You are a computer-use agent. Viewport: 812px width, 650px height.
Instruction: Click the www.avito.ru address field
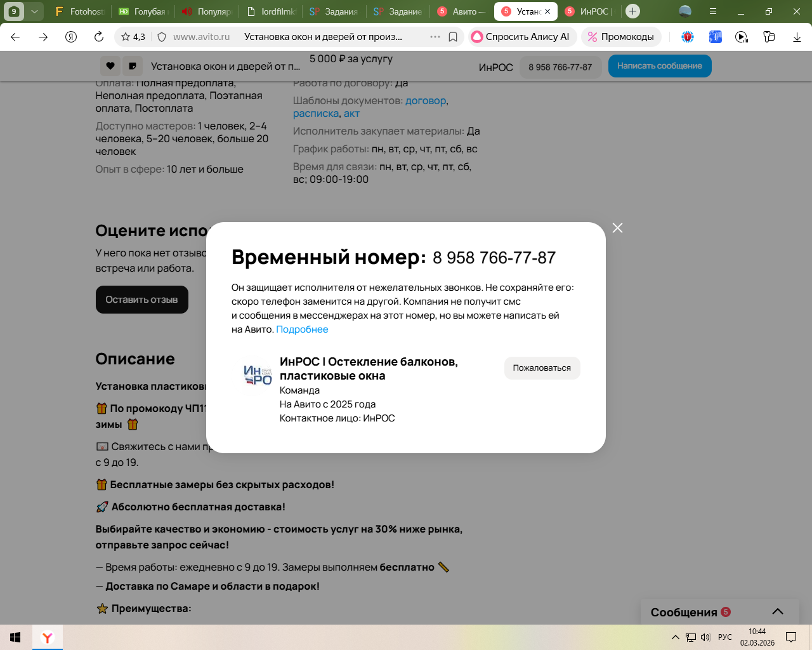tap(202, 37)
